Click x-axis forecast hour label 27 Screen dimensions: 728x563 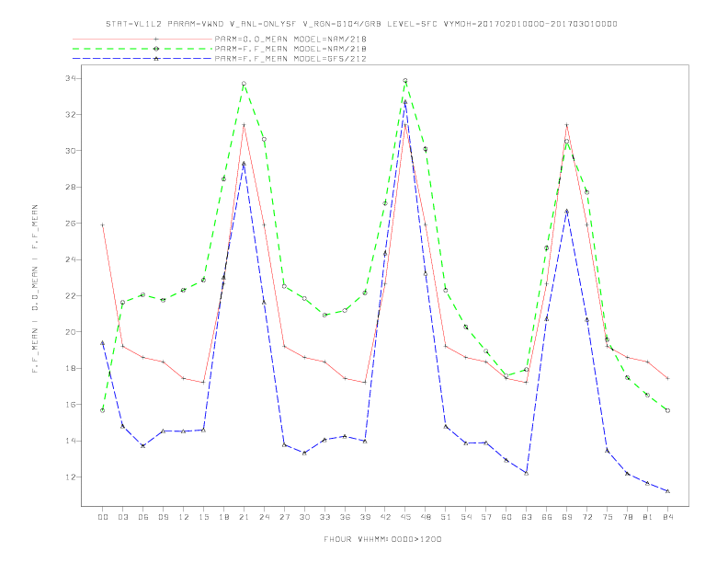click(x=284, y=517)
